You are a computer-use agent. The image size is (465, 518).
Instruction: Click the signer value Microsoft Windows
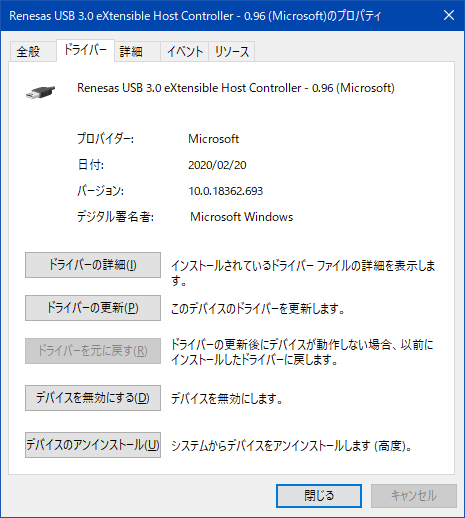(x=241, y=217)
